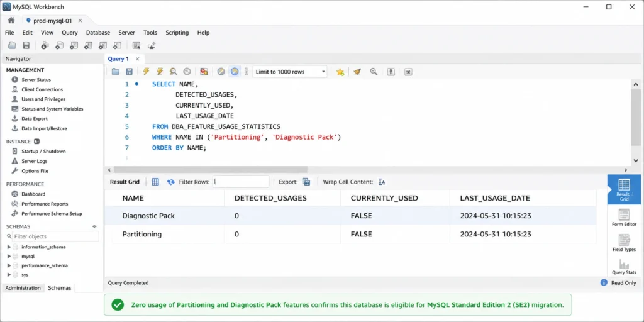The height and width of the screenshot is (322, 644).
Task: Click the schemas refresh icon beside SCHEMAS
Action: click(94, 226)
